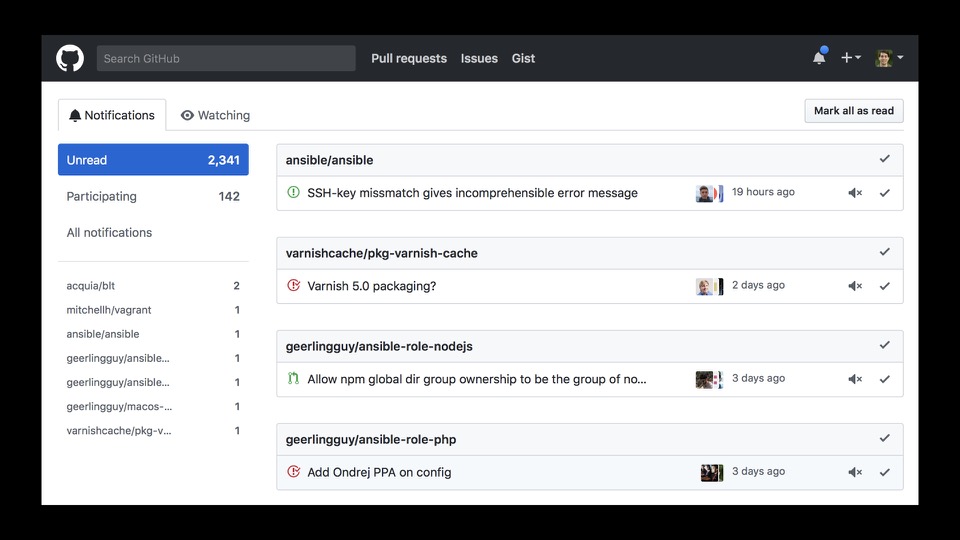The height and width of the screenshot is (540, 960).
Task: Click open-issue icon beside SSH-key missmatch
Action: pyautogui.click(x=293, y=192)
